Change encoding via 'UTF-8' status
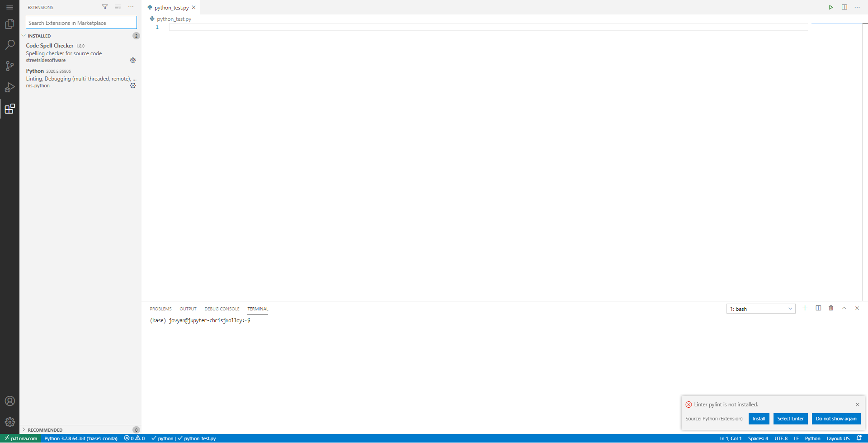The image size is (868, 443). [x=781, y=438]
